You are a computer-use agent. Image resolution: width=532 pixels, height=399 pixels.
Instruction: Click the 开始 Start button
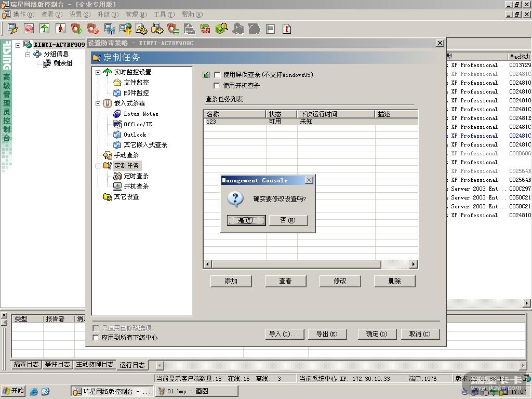point(13,391)
